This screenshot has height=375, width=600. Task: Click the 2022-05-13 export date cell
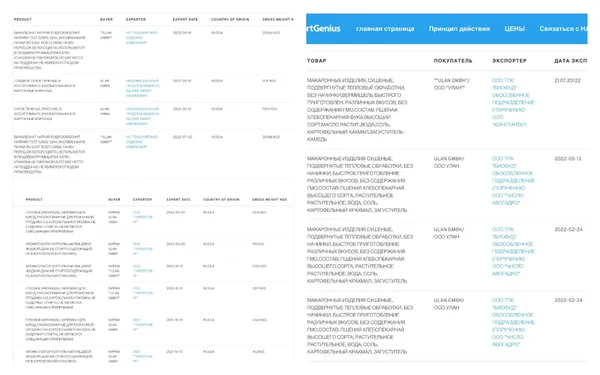[x=567, y=158]
